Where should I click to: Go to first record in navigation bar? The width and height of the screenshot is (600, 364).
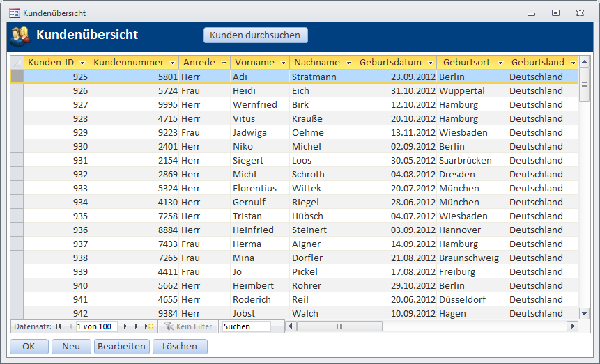59,326
